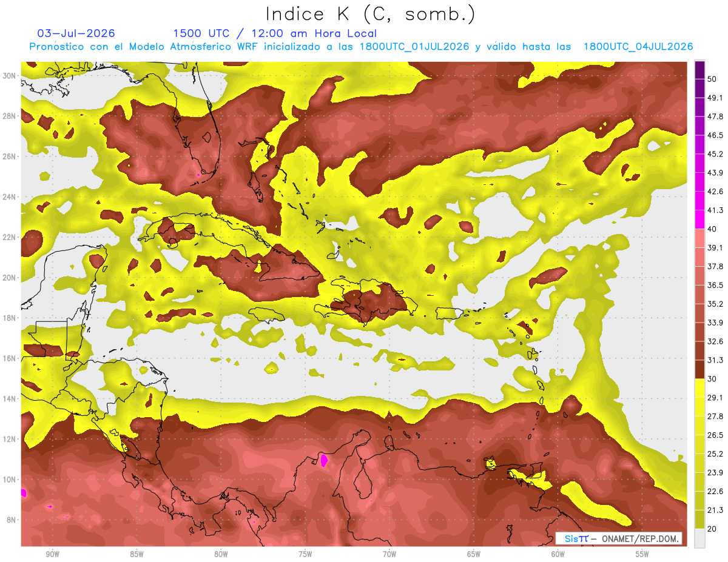
Task: Click the color bar value 47.8
Action: click(715, 116)
